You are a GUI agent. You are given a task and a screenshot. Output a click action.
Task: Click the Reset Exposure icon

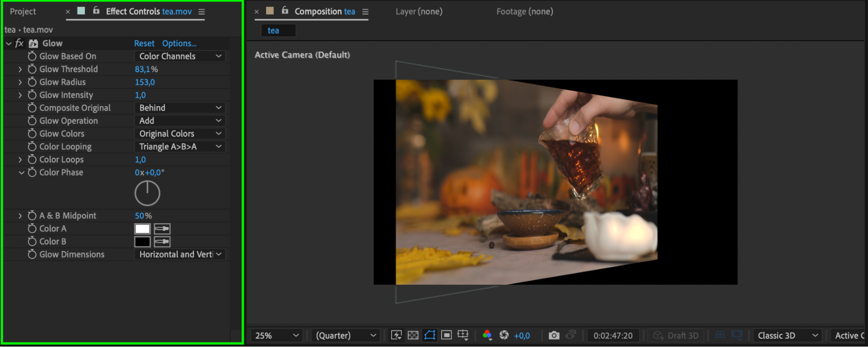tap(504, 335)
